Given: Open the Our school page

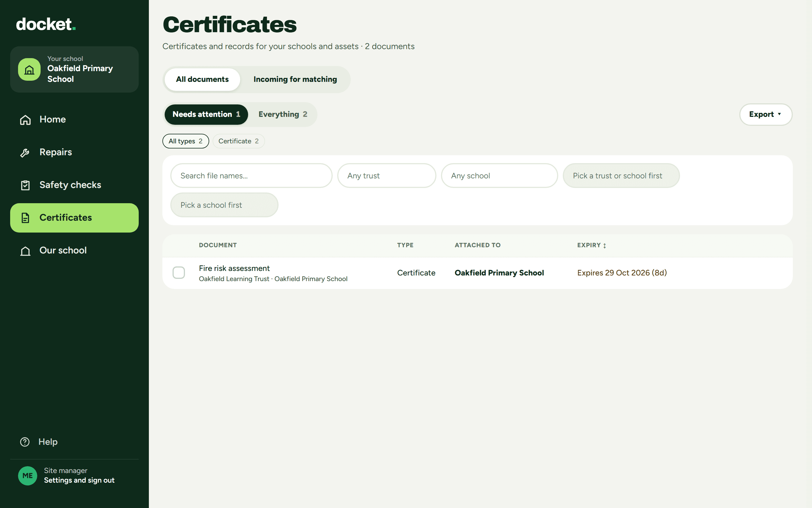Looking at the screenshot, I should [74, 251].
